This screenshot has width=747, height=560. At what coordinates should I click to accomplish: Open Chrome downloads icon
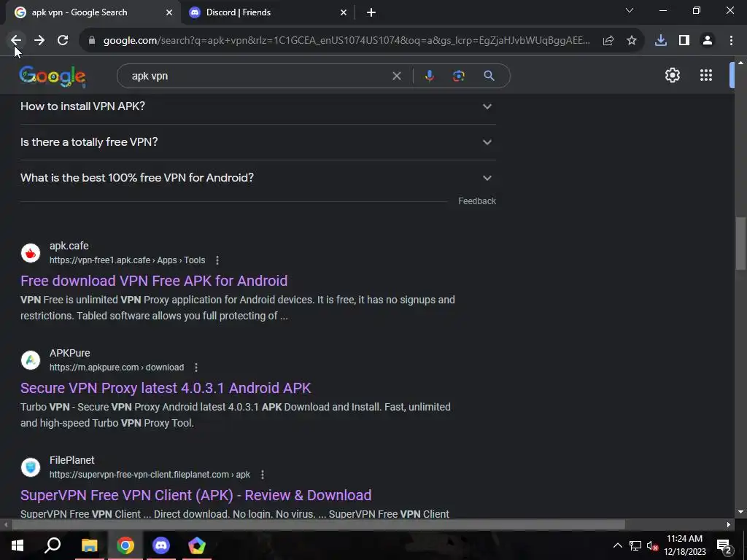tap(661, 41)
